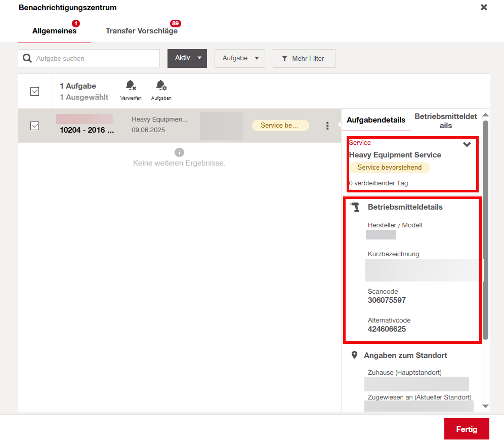Open the Aufgaben bell settings icon
The width and height of the screenshot is (504, 441).
coord(161,86)
